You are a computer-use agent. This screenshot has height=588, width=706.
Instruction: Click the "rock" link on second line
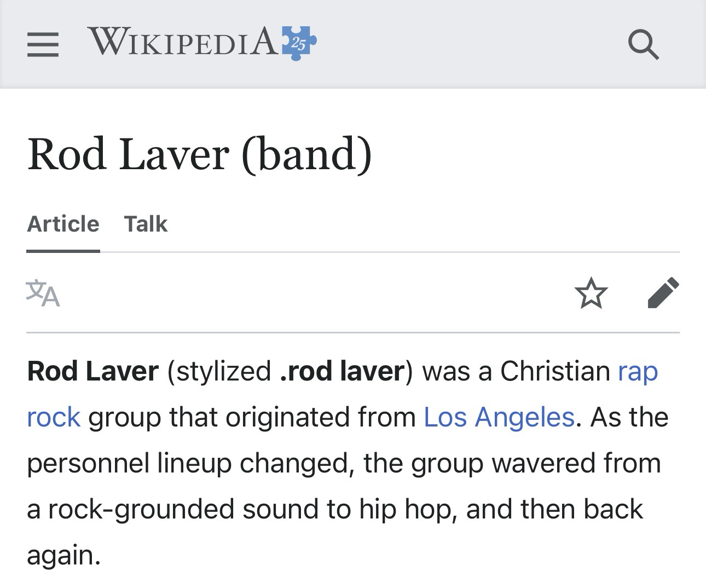[54, 417]
